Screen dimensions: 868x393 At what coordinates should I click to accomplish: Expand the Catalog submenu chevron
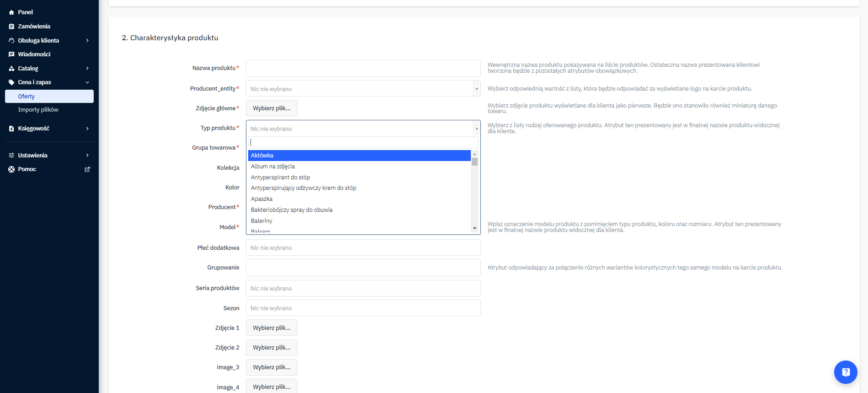87,69
